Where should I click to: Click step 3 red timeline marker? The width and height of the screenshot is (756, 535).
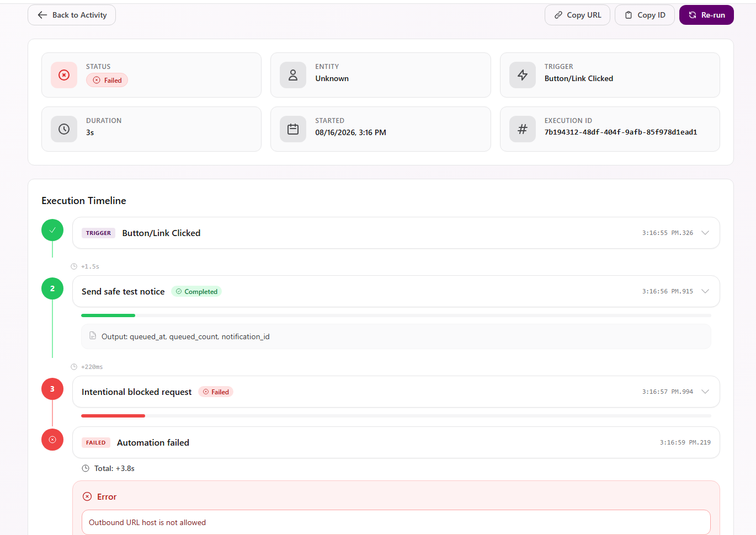[x=52, y=389]
